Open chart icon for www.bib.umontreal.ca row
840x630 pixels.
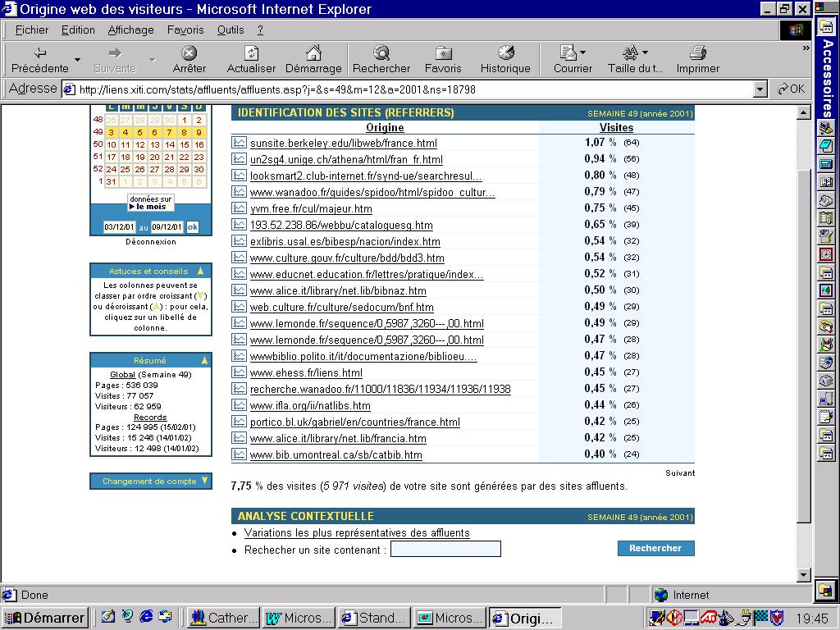click(x=239, y=454)
